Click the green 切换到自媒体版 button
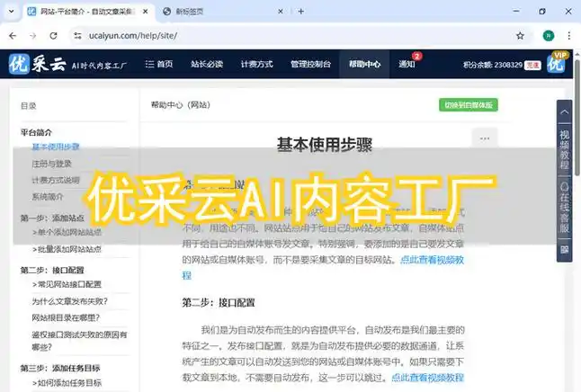Screen dimensions: 581x392 (469, 105)
